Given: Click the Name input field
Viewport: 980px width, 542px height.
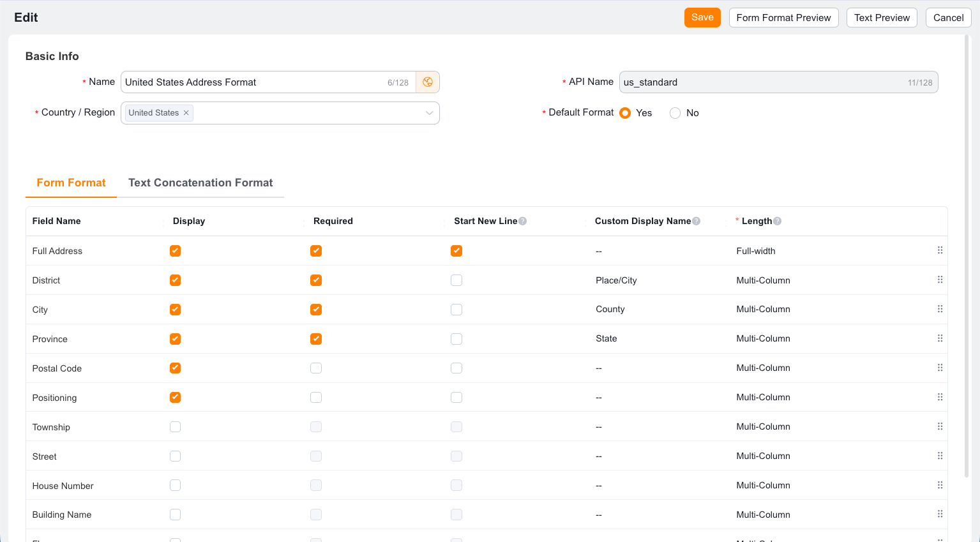Looking at the screenshot, I should coord(268,82).
